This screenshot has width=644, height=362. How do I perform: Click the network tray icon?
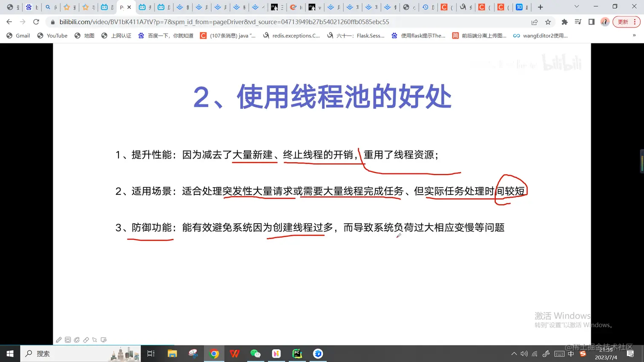(535, 354)
